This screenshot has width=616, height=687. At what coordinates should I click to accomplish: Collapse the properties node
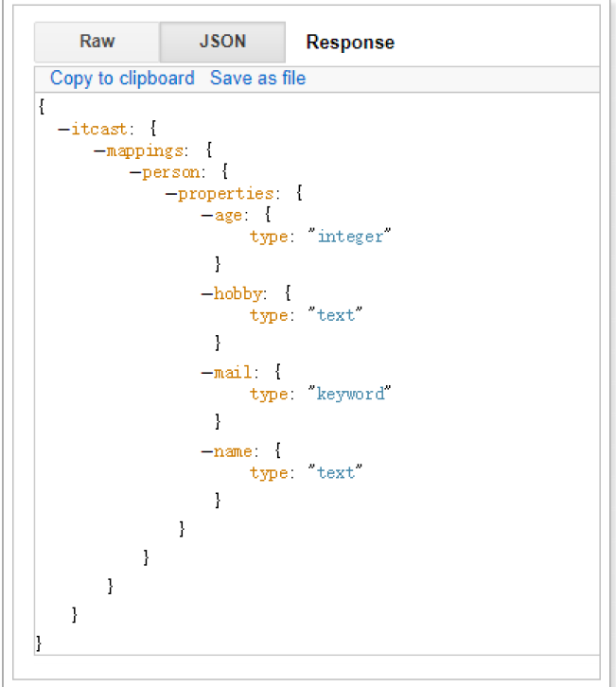click(x=171, y=194)
